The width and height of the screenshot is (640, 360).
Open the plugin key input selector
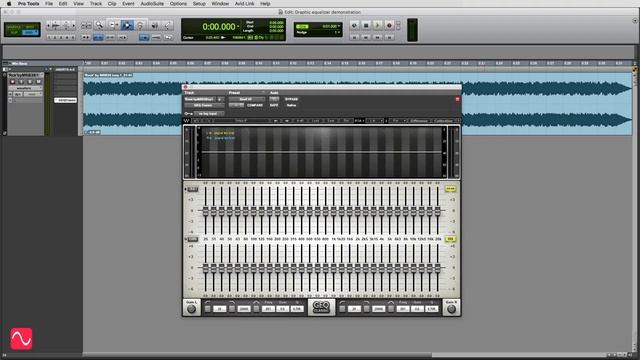click(209, 114)
